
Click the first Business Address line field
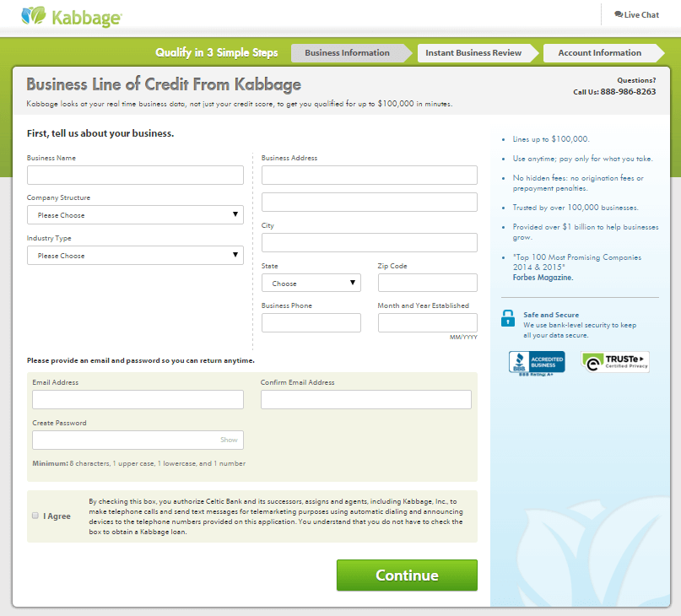pyautogui.click(x=369, y=175)
